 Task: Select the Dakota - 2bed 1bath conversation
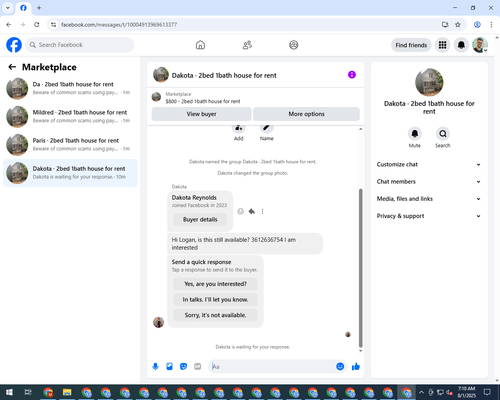[x=70, y=173]
